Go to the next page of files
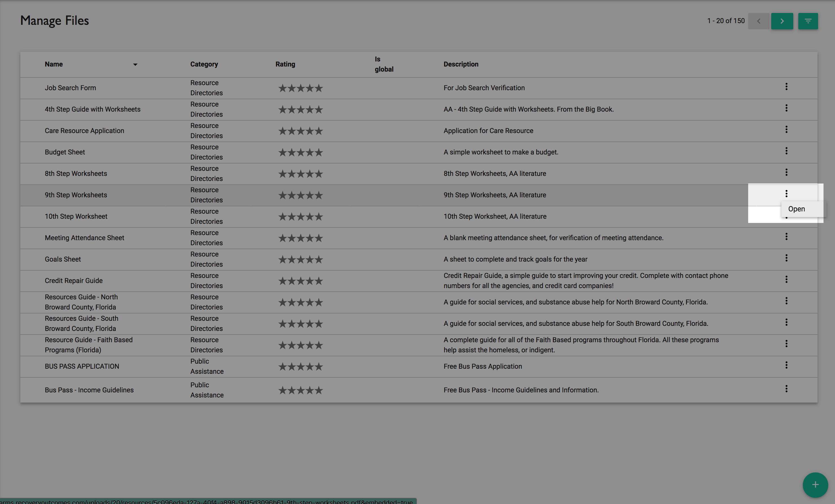Screen dimensions: 835x504 tap(782, 21)
